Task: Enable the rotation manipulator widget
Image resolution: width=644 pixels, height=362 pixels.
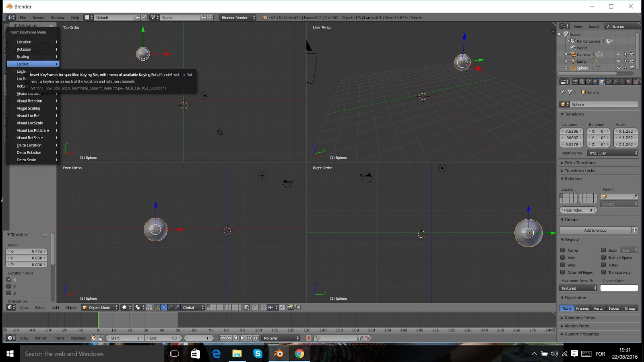Action: (x=170, y=308)
